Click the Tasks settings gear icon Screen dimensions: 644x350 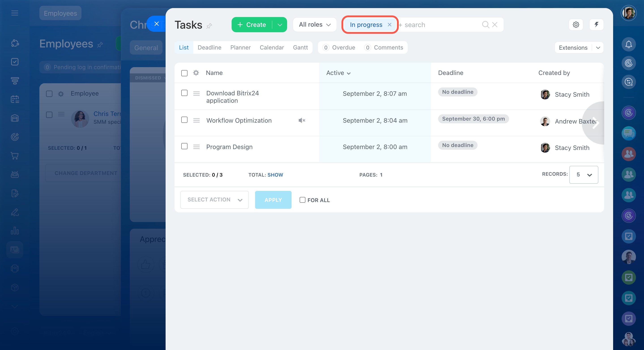576,24
